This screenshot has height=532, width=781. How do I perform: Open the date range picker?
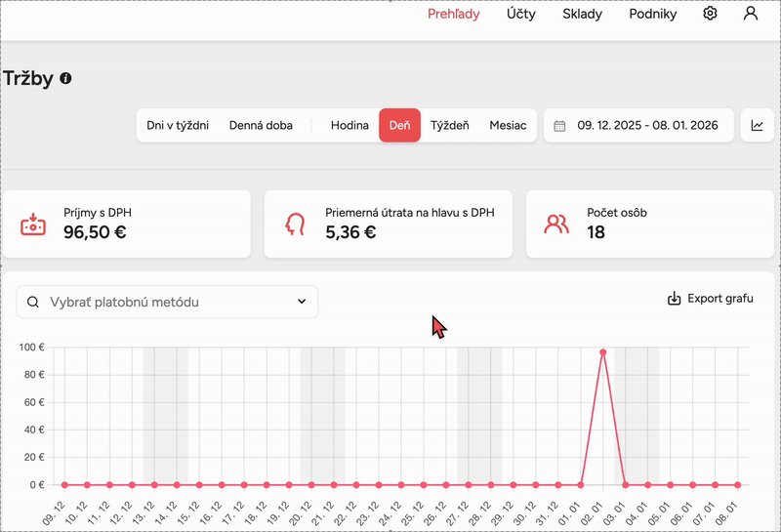646,125
